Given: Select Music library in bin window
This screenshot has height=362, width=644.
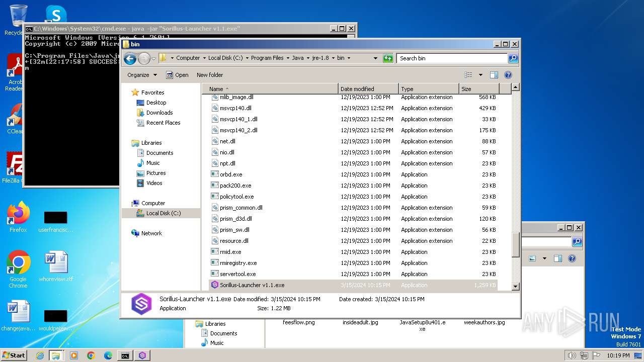Looking at the screenshot, I should point(153,163).
